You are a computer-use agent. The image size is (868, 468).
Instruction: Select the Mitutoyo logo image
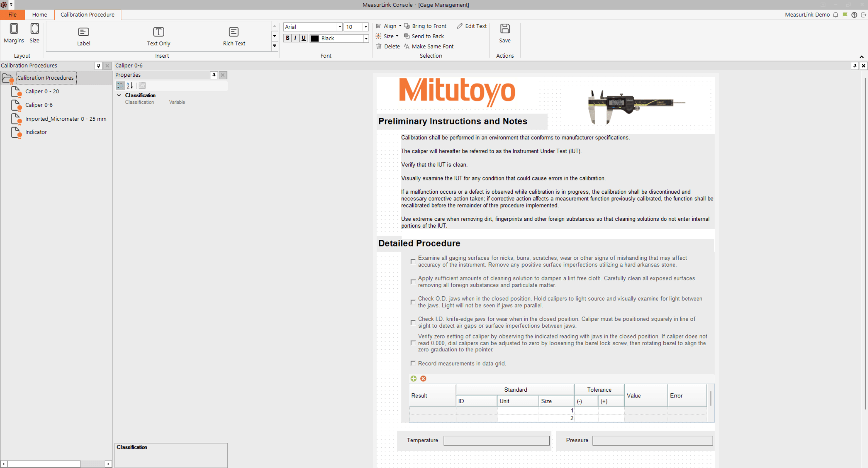[457, 92]
